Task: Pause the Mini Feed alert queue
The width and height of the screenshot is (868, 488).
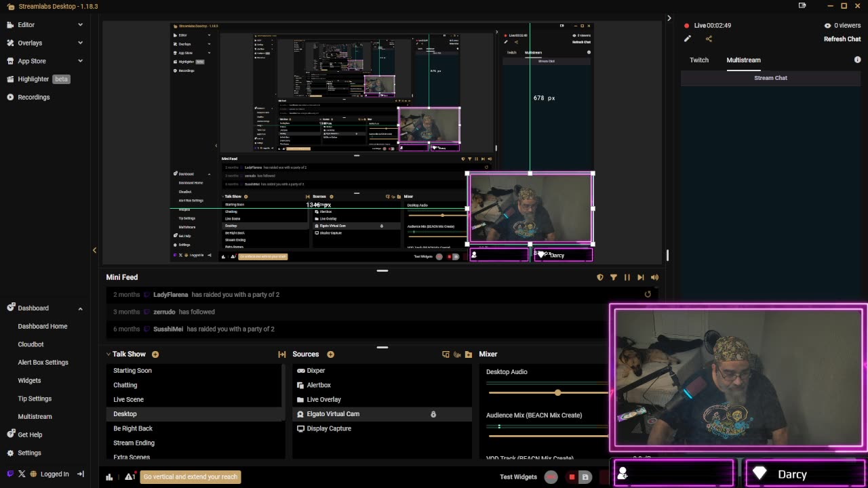Action: pyautogui.click(x=627, y=277)
